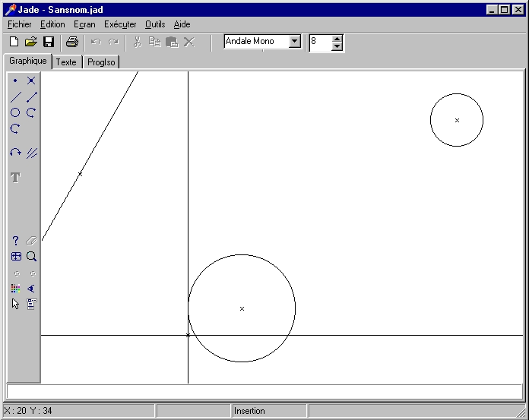Open the Outils menu
This screenshot has height=420, width=529.
pyautogui.click(x=154, y=24)
